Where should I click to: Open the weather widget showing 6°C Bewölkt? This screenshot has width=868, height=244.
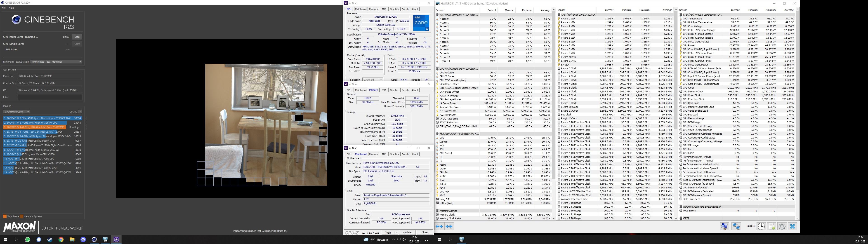coord(376,240)
